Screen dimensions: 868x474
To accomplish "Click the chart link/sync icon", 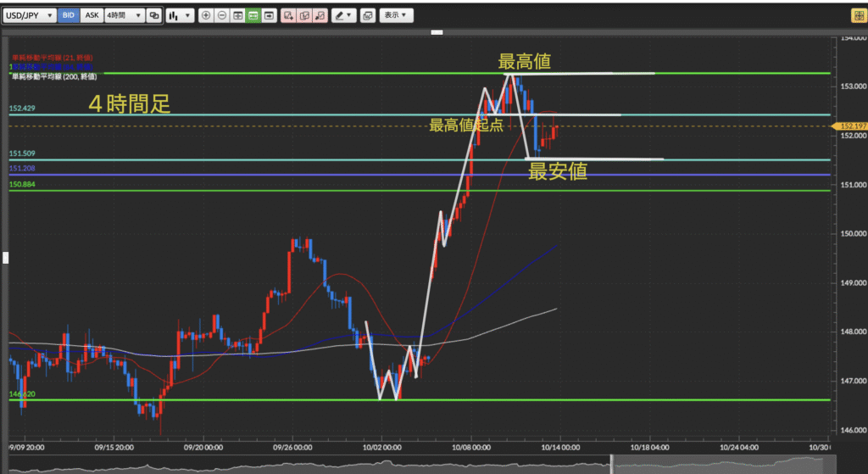I will click(x=153, y=15).
